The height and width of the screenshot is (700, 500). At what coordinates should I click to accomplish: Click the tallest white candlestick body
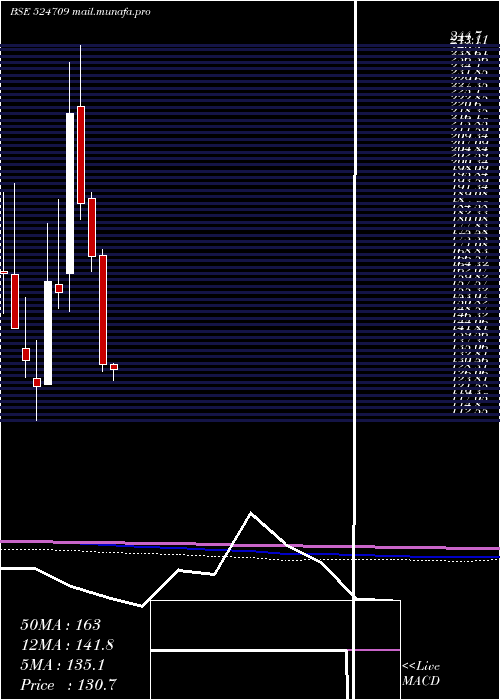[70, 193]
